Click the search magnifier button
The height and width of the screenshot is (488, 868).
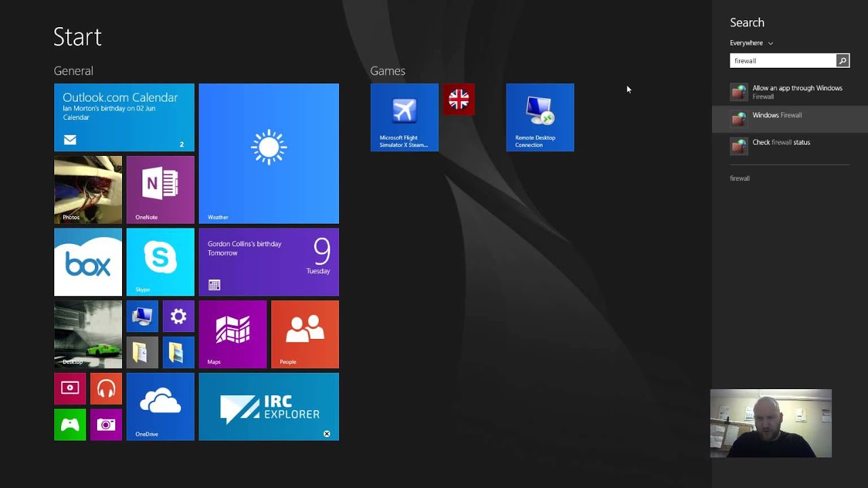[842, 61]
